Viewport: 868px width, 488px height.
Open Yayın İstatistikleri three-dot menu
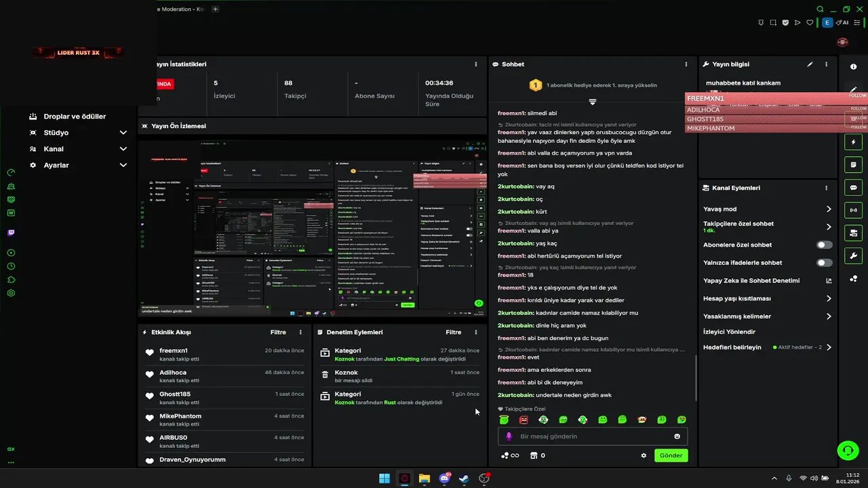[475, 64]
